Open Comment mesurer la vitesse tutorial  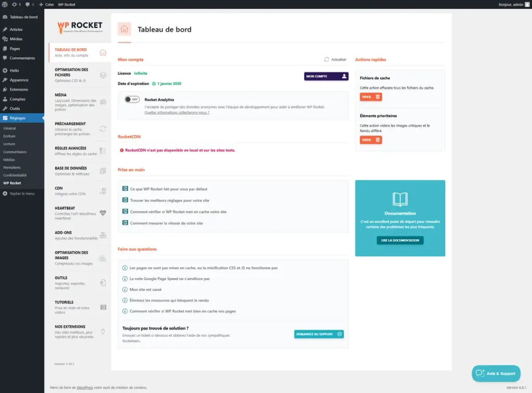(163, 223)
